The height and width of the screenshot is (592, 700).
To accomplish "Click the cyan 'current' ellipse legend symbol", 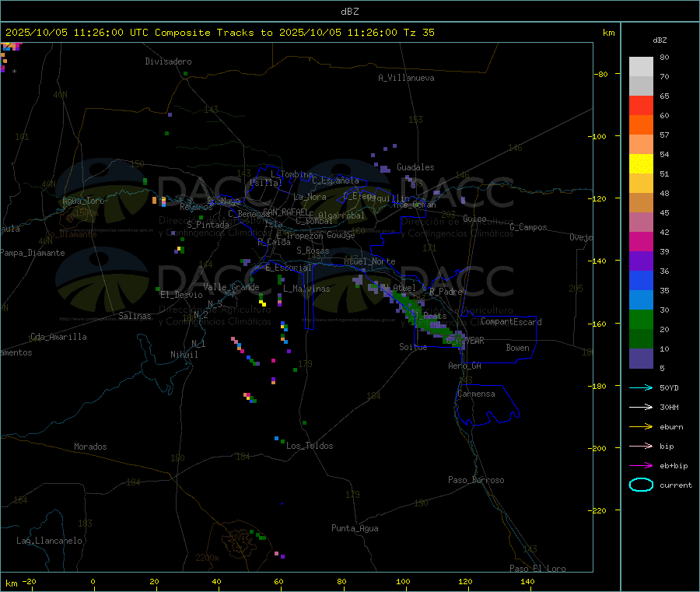I will [641, 485].
